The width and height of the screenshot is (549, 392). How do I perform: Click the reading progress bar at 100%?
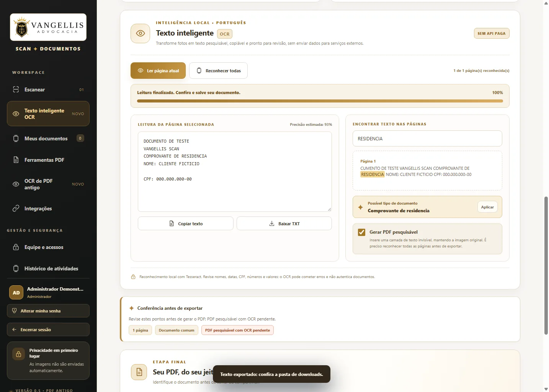[320, 101]
